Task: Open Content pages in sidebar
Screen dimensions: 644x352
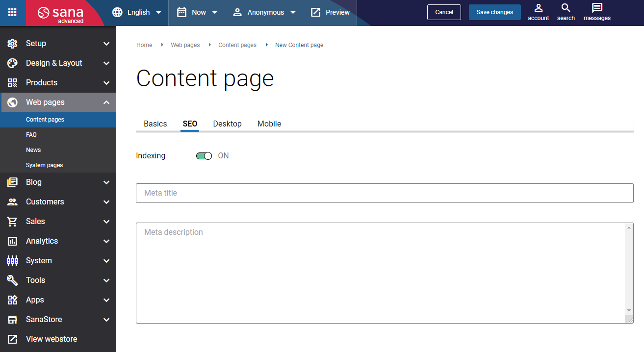Action: (58, 120)
